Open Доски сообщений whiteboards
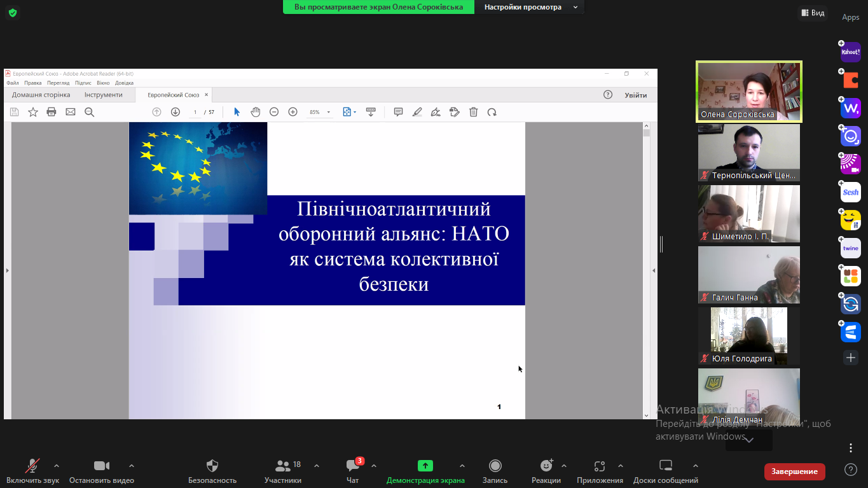Viewport: 868px width, 488px height. point(666,471)
